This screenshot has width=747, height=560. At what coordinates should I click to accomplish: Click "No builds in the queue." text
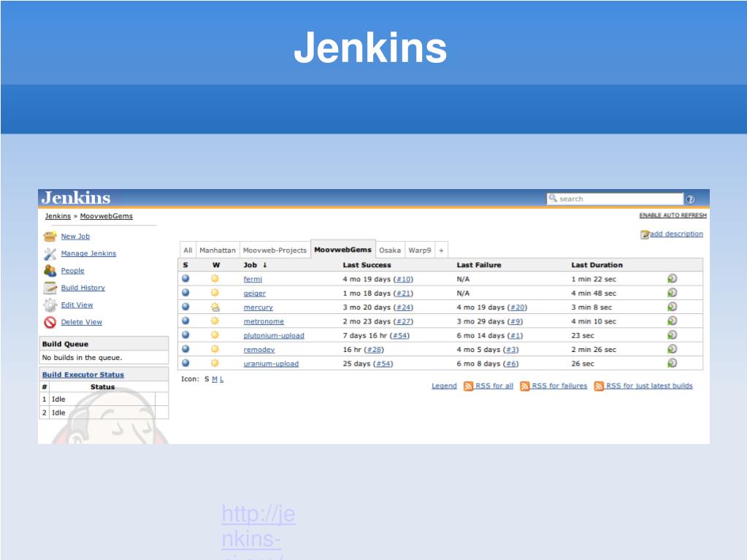82,358
